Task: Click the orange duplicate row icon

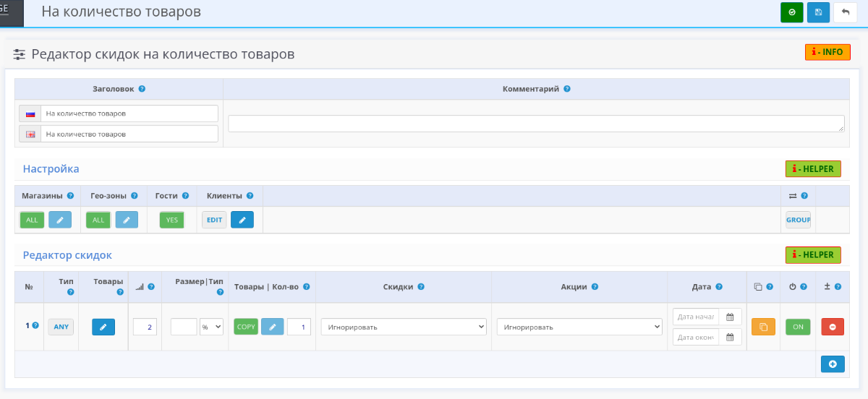Action: pyautogui.click(x=763, y=327)
